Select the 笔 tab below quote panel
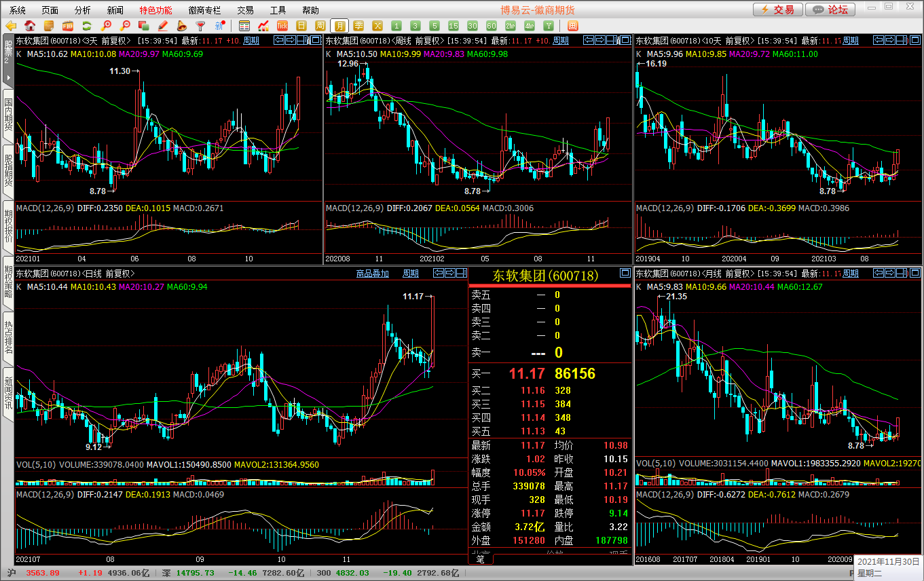The width and height of the screenshot is (924, 581). [480, 559]
